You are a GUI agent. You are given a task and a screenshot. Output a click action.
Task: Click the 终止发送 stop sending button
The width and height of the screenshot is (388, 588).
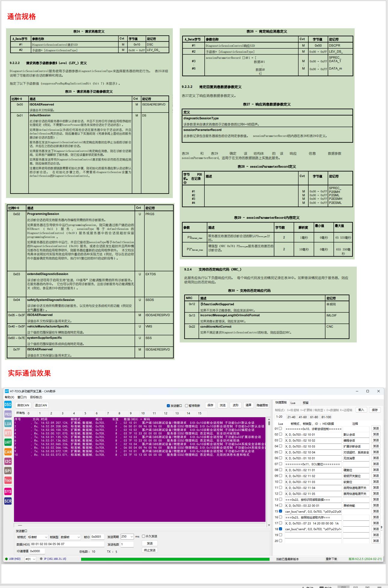[150, 550]
